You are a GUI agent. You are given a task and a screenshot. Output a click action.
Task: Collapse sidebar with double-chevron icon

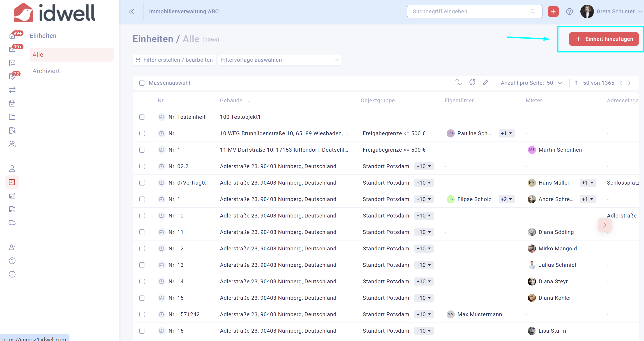(x=131, y=11)
